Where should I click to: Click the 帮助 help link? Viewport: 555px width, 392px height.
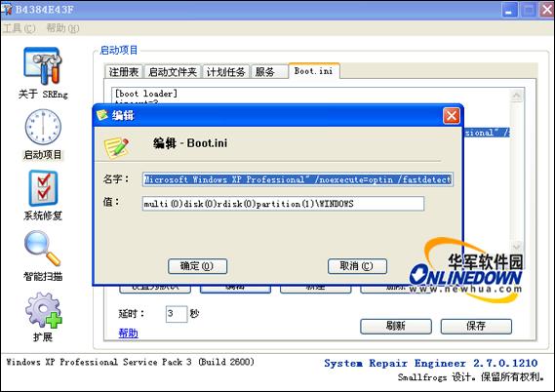[128, 333]
